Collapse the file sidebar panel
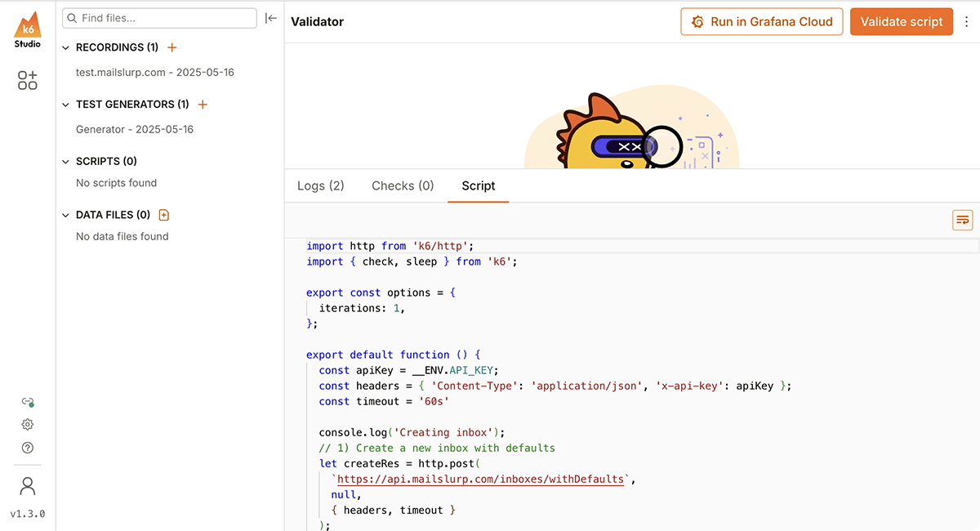Screen dimensions: 980x531 (x=271, y=18)
